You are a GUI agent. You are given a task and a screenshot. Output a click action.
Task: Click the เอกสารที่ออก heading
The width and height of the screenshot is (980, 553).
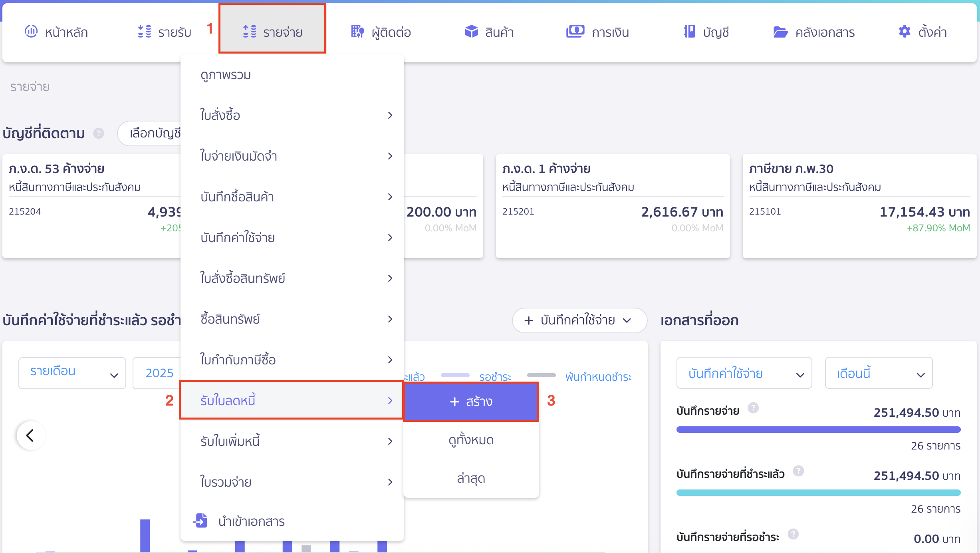[699, 320]
